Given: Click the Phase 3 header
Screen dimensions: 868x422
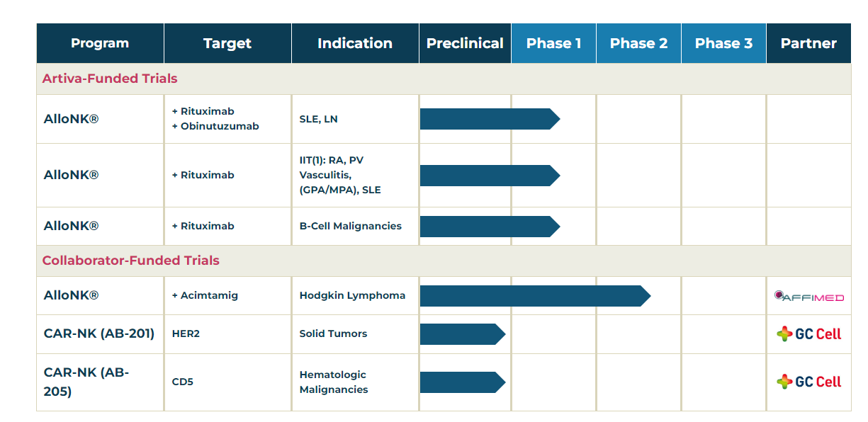Looking at the screenshot, I should pos(723,43).
